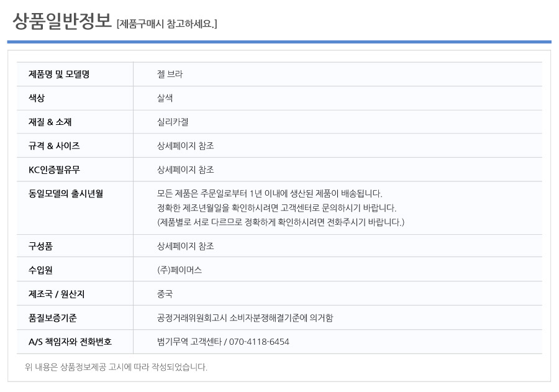Image resolution: width=559 pixels, height=392 pixels.
Task: Select the 구성품 row label
Action: tap(40, 246)
